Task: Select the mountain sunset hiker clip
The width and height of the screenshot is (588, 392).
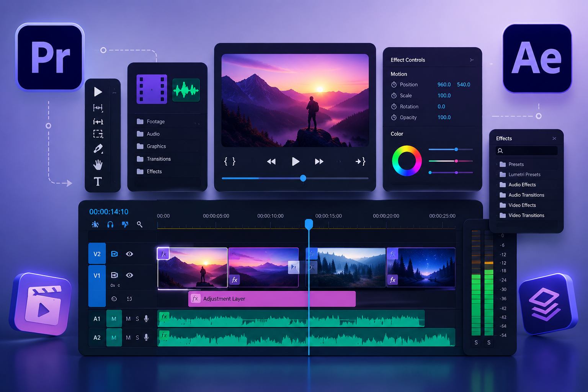Action: 193,268
